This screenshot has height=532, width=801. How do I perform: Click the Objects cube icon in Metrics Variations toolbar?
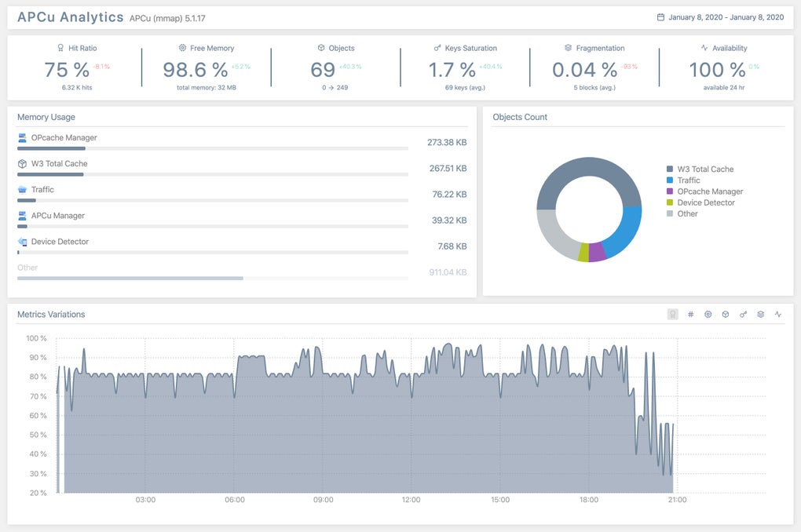click(x=726, y=314)
